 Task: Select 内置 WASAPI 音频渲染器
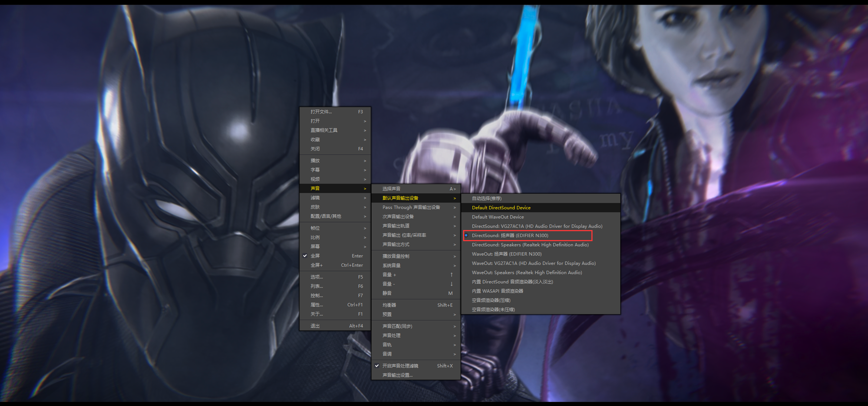tap(497, 291)
